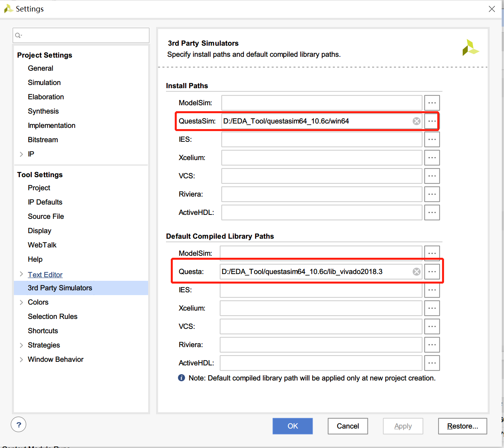Click the VCS install path field
This screenshot has width=504, height=448.
[322, 176]
